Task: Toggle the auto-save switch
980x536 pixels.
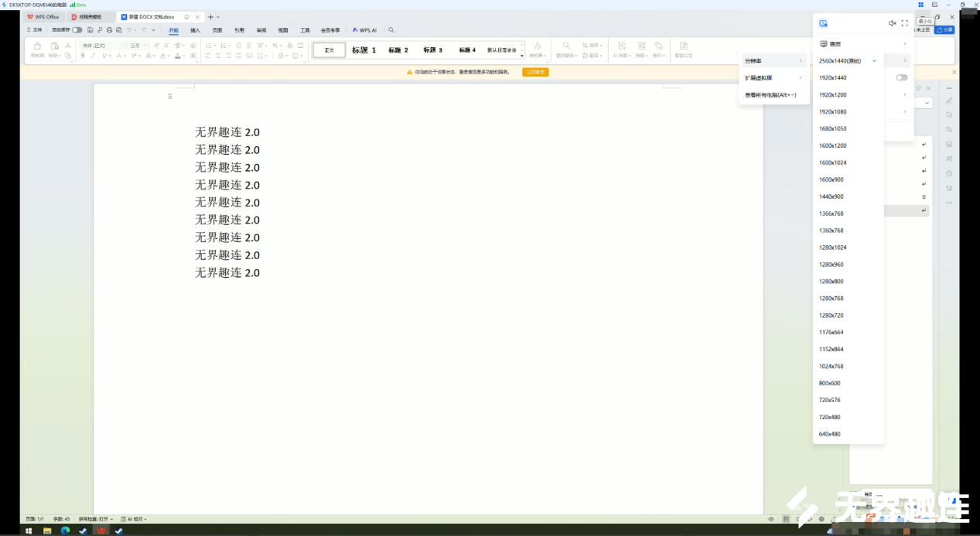Action: [77, 30]
